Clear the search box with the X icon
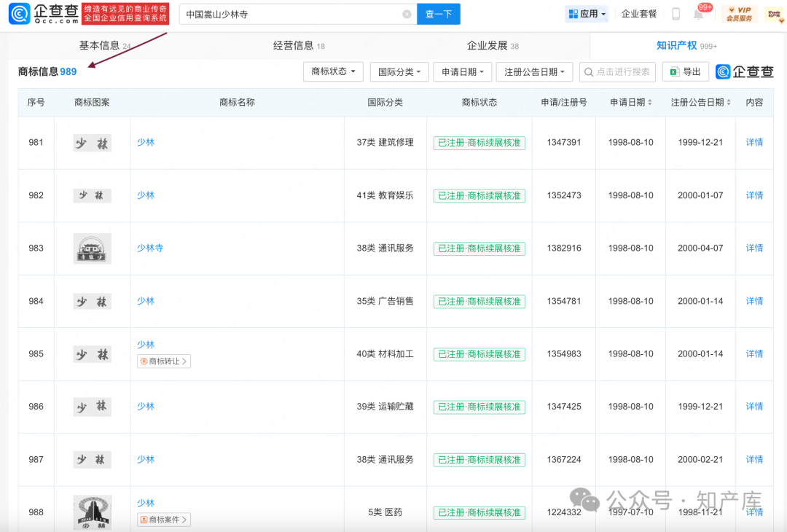The height and width of the screenshot is (532, 787). (407, 14)
